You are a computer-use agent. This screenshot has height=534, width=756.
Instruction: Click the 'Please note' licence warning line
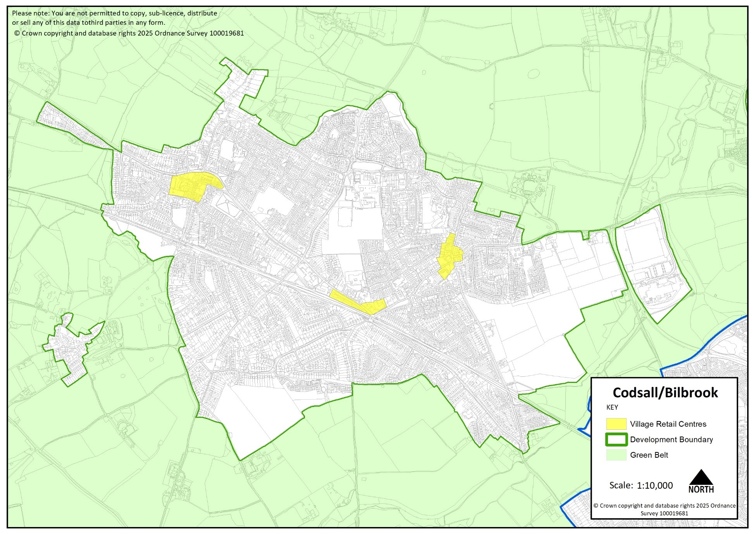pyautogui.click(x=115, y=13)
